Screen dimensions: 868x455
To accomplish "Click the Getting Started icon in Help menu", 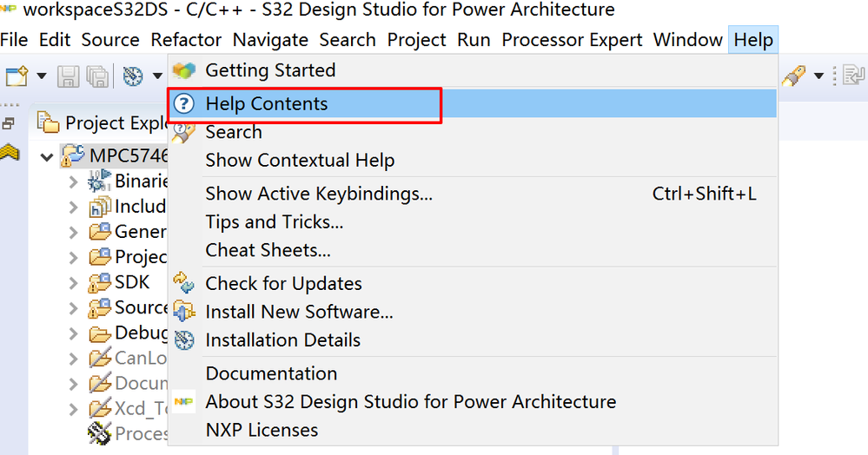I will 184,70.
